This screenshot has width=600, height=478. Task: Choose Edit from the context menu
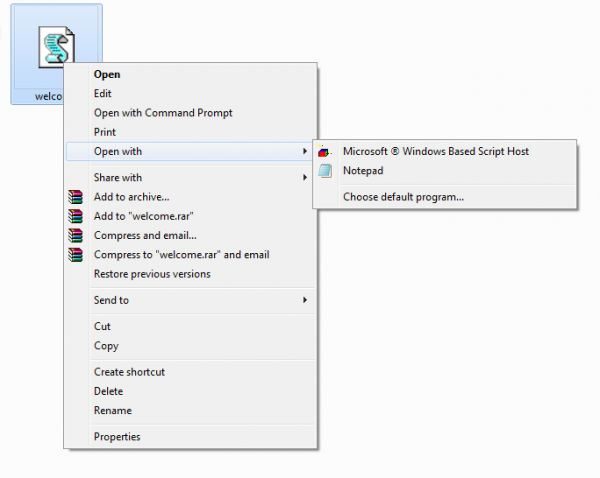coord(190,93)
